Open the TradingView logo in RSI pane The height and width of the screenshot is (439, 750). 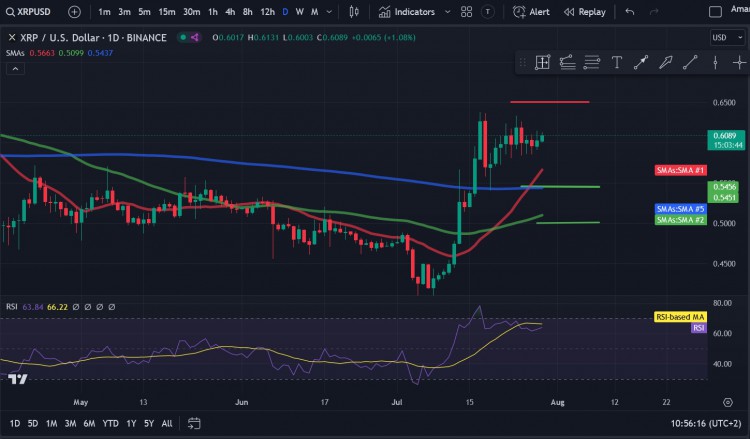click(x=18, y=379)
